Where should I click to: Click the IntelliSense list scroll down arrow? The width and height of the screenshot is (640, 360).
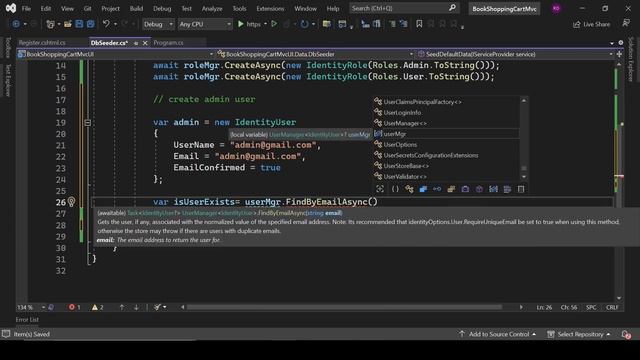pyautogui.click(x=524, y=177)
